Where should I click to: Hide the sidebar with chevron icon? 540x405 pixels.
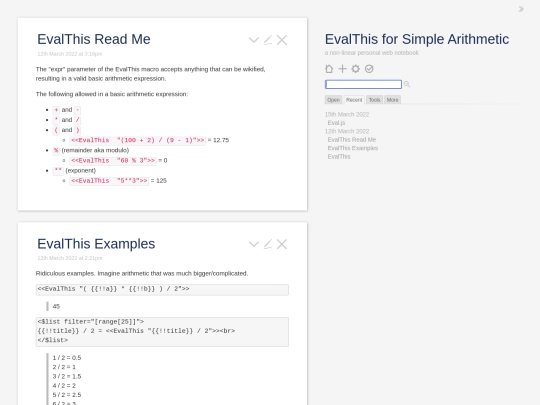coord(521,9)
